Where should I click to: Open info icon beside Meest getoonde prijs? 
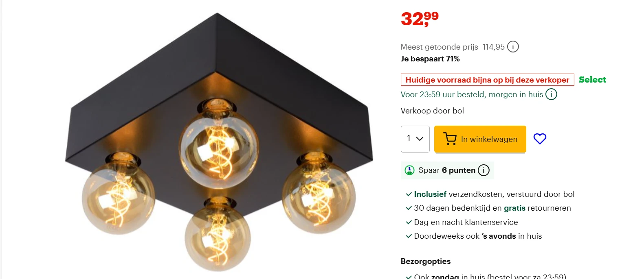click(x=513, y=47)
